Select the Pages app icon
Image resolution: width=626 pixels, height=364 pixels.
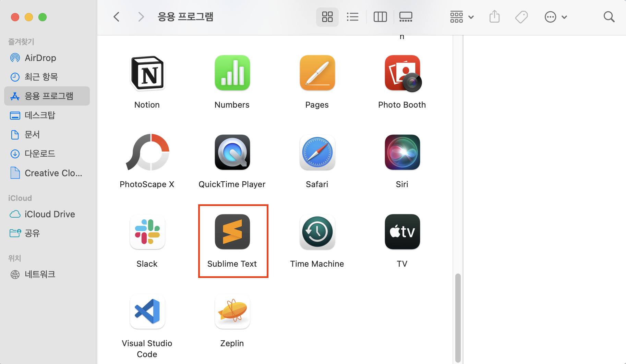tap(317, 73)
